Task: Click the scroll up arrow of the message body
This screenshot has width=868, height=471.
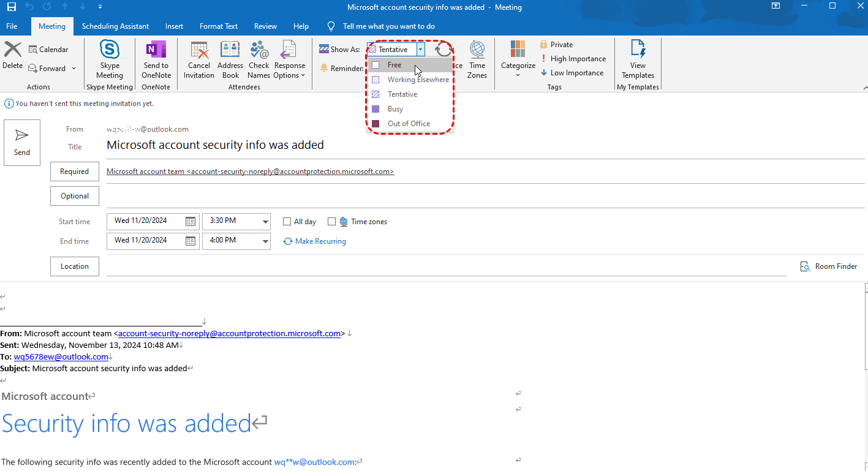Action: [866, 287]
